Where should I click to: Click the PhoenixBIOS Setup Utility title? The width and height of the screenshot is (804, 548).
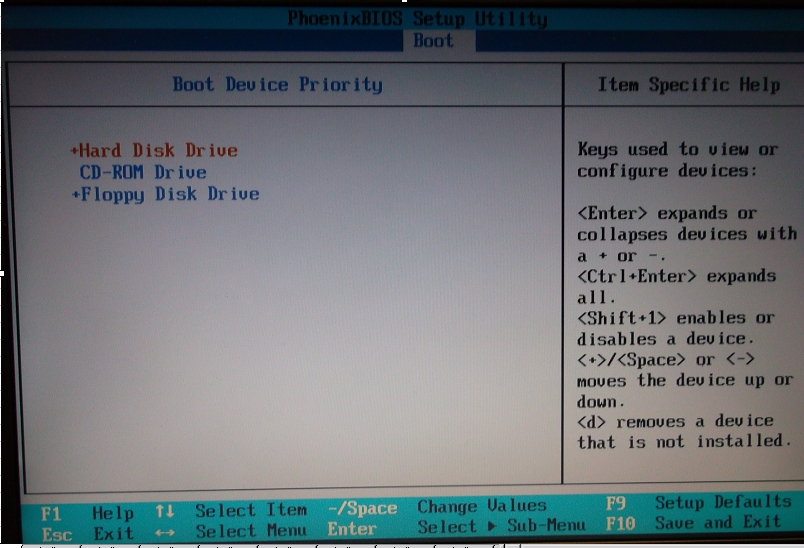(x=417, y=19)
